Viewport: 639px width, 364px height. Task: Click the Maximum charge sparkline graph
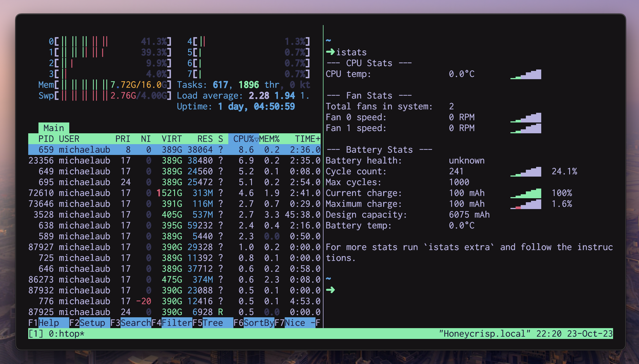[526, 204]
